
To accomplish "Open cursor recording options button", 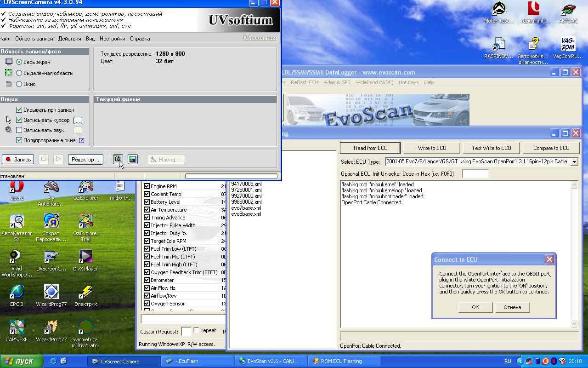I will tap(78, 120).
